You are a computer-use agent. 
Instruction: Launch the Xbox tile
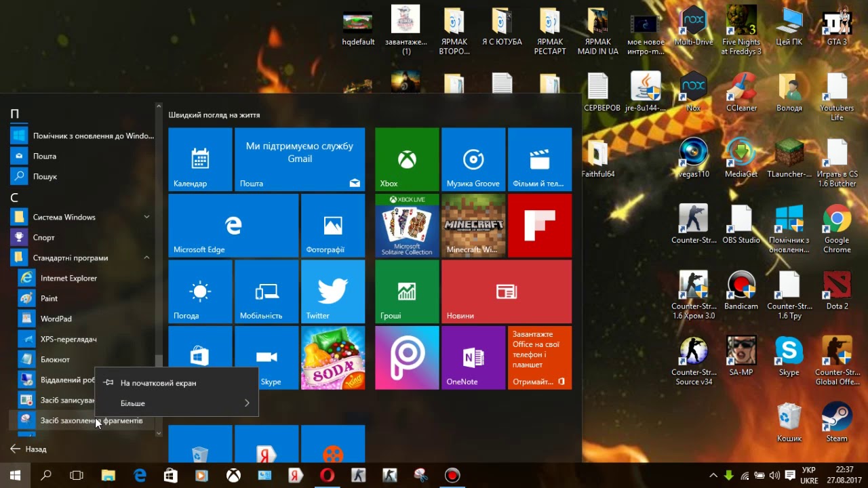point(407,159)
